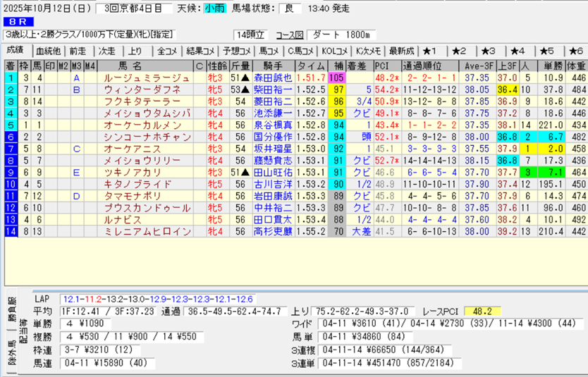The width and height of the screenshot is (588, 377).
Task: Open the ★1 star tab
Action: 431,51
